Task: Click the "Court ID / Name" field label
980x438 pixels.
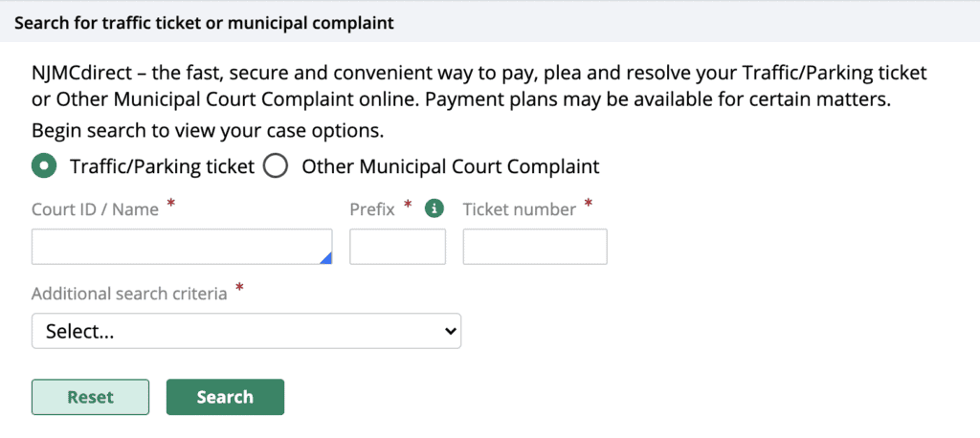Action: (95, 209)
